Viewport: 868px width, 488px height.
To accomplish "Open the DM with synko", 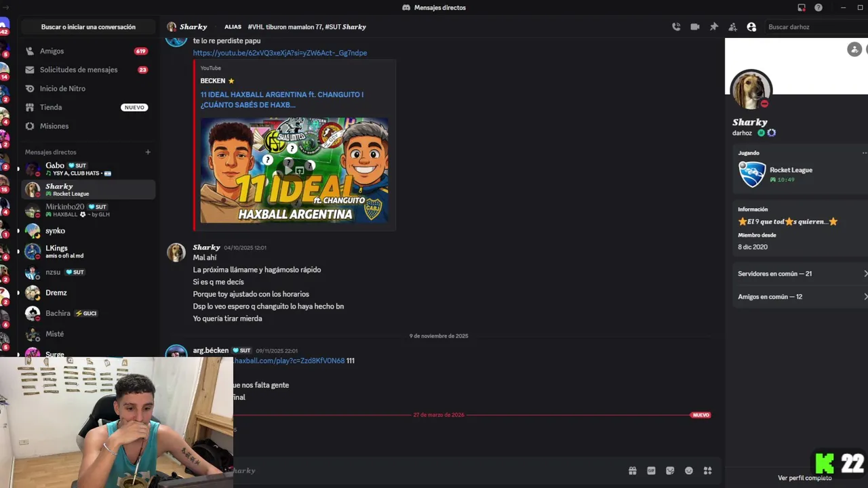I will point(88,230).
